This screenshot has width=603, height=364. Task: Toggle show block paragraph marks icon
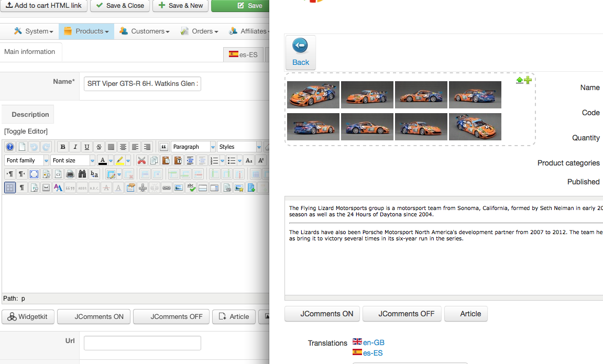(22, 187)
